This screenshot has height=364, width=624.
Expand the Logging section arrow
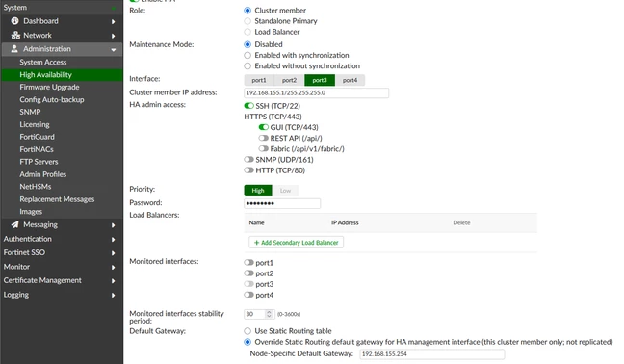click(113, 296)
